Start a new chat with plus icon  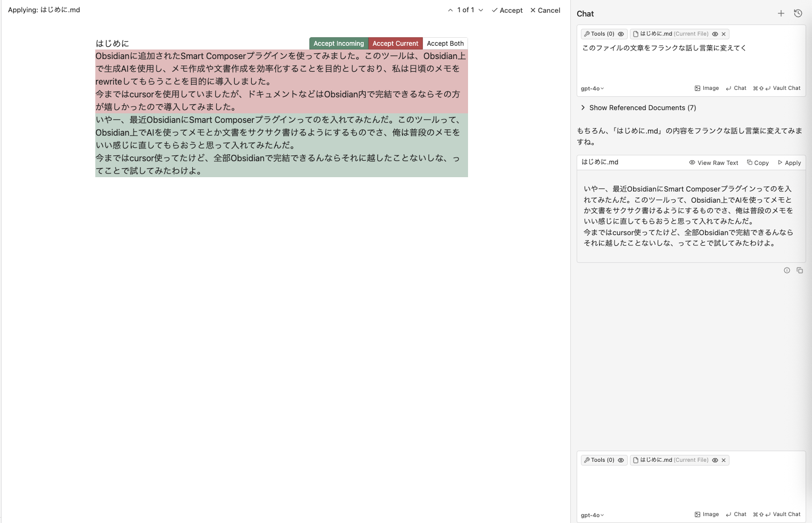pyautogui.click(x=781, y=13)
